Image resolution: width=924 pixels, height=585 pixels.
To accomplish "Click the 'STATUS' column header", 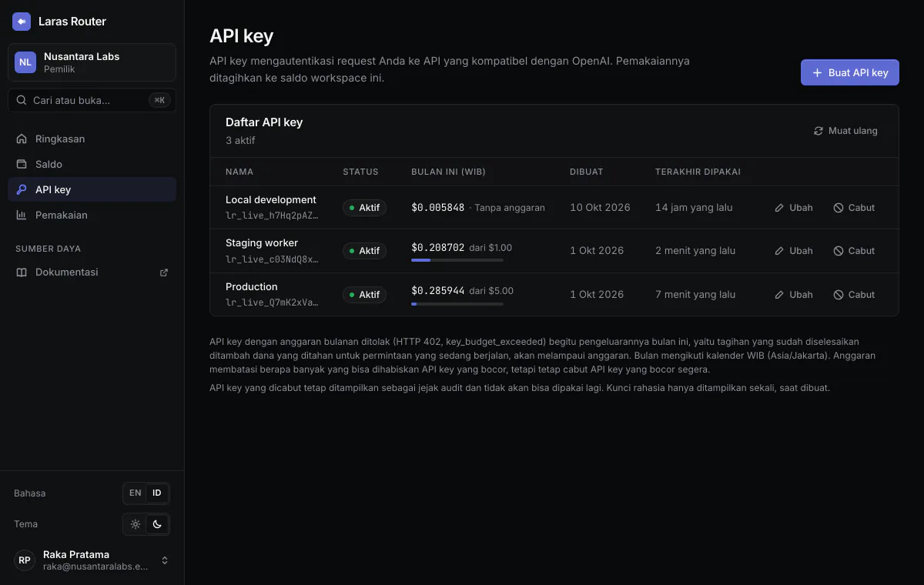I will [360, 172].
